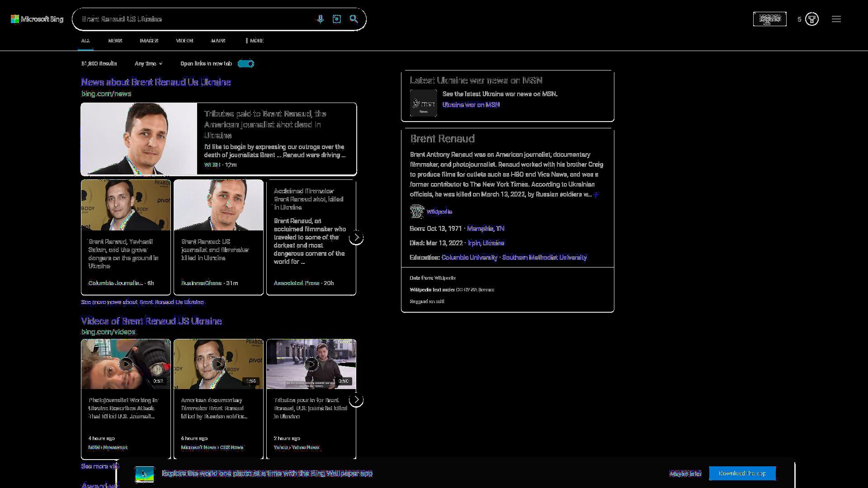868x488 pixels.
Task: Click the 'Associated Press · 20h' source line
Action: [x=304, y=283]
